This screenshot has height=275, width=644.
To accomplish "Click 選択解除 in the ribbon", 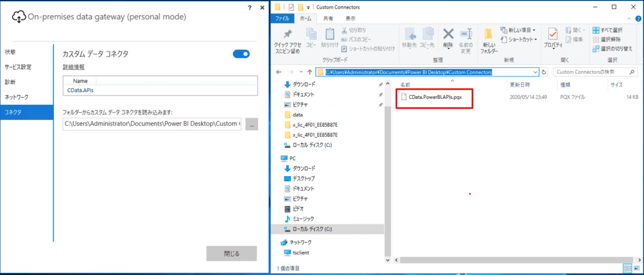I will 606,39.
